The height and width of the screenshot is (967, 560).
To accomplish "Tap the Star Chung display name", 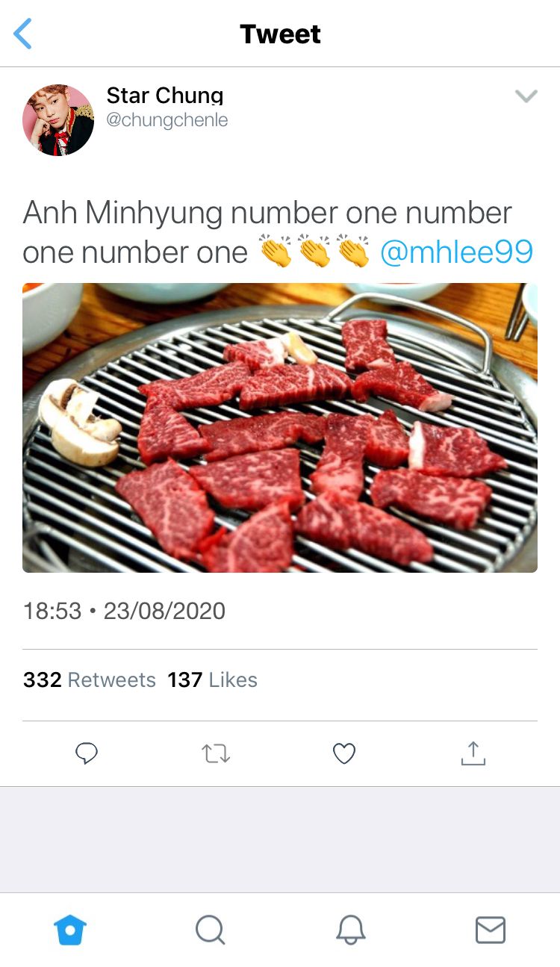I will pyautogui.click(x=165, y=96).
